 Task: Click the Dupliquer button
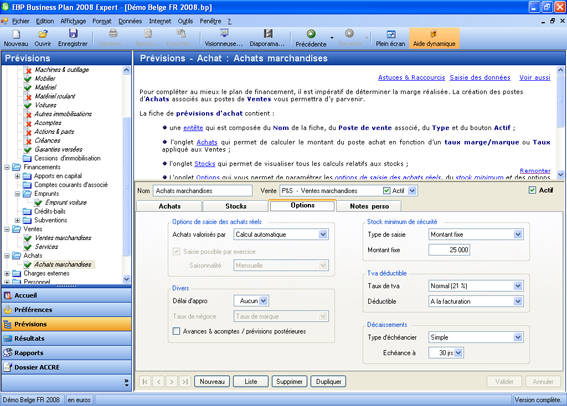point(328,381)
